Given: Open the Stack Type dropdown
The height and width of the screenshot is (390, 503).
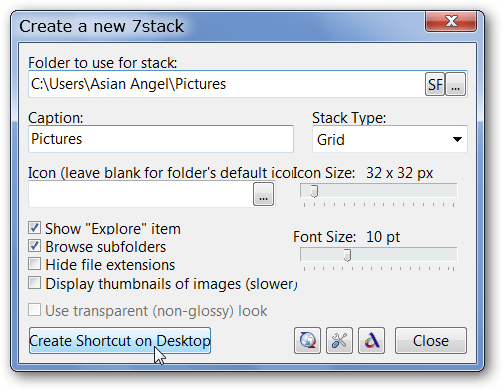Looking at the screenshot, I should click(390, 139).
